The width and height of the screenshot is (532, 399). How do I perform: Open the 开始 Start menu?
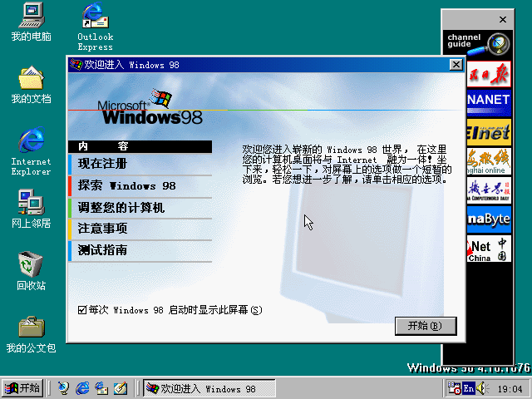[x=22, y=388]
